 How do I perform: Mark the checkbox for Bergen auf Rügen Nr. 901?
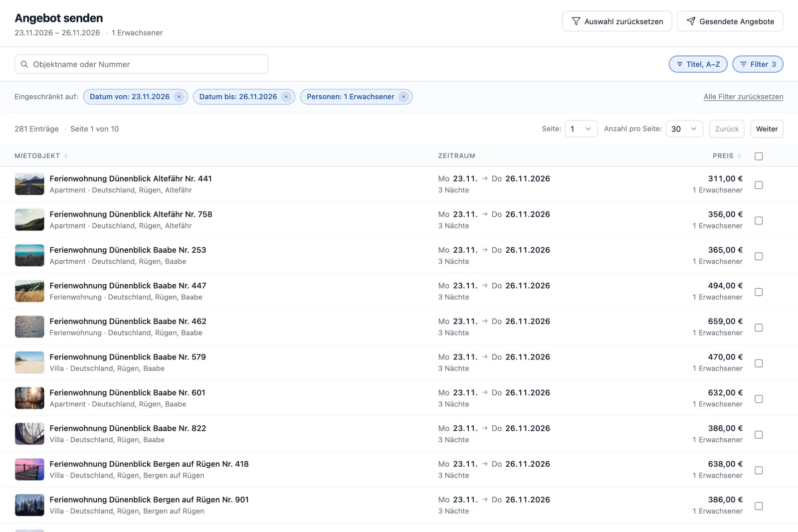click(759, 506)
